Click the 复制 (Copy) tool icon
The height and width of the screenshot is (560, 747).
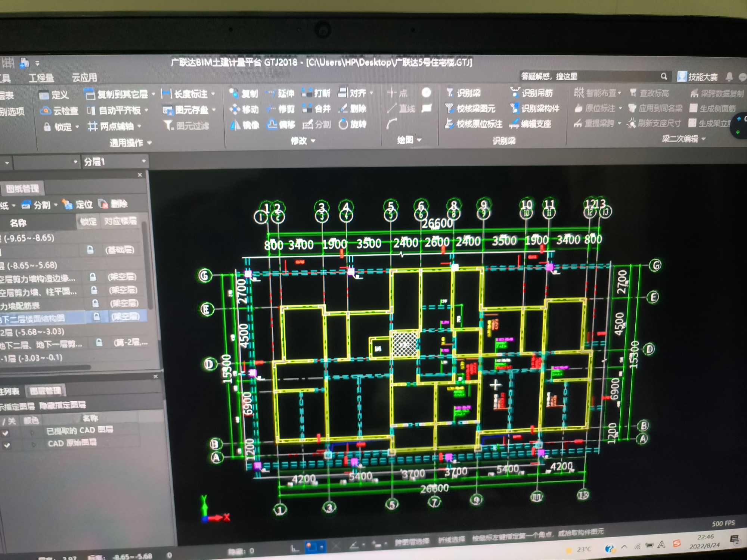[x=234, y=93]
